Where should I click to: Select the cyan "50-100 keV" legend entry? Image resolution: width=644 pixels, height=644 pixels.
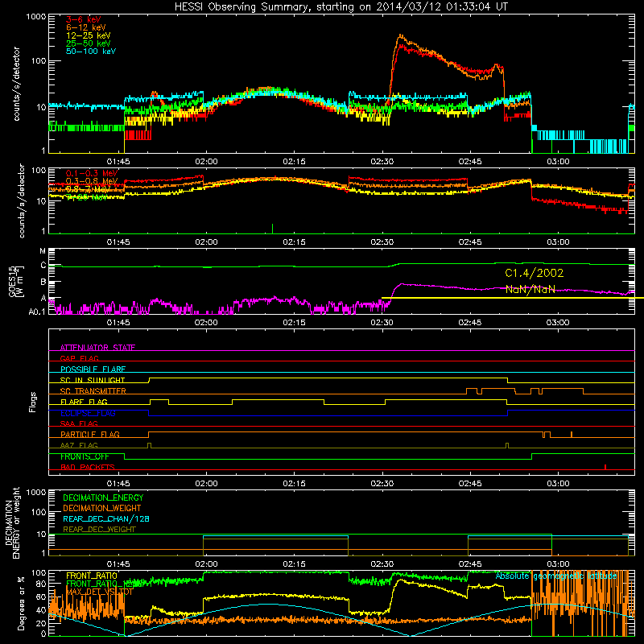tap(91, 52)
